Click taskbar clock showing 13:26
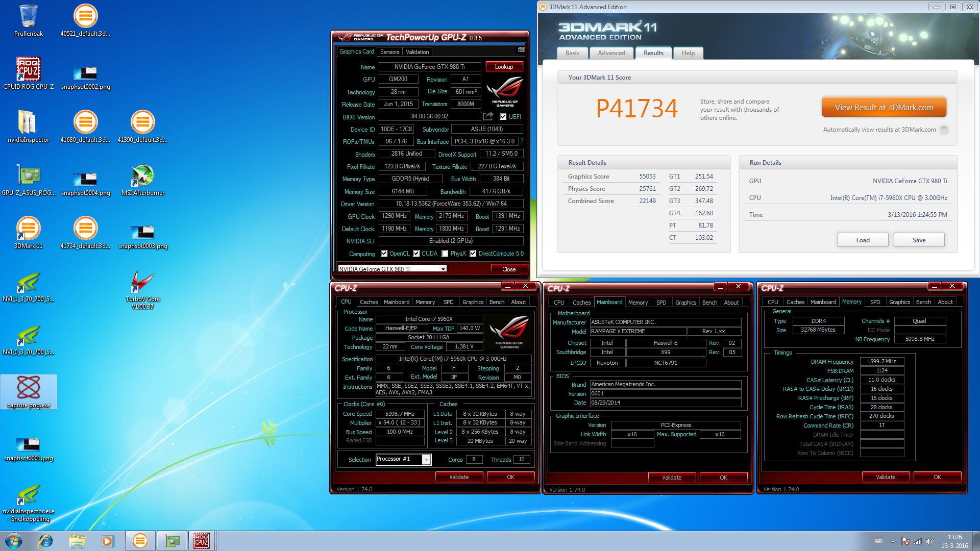Image resolution: width=980 pixels, height=551 pixels. point(954,537)
